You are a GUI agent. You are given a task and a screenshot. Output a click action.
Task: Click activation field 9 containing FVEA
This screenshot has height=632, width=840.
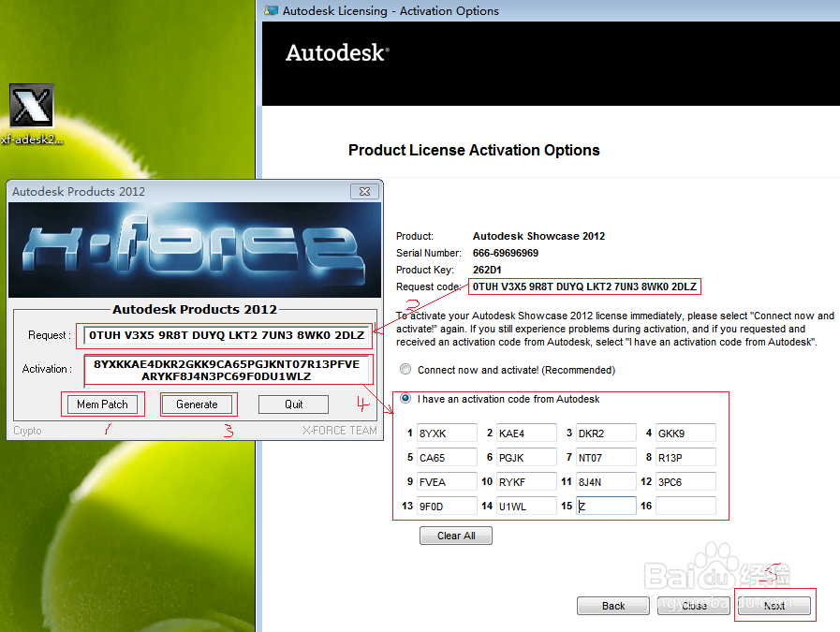click(x=447, y=481)
